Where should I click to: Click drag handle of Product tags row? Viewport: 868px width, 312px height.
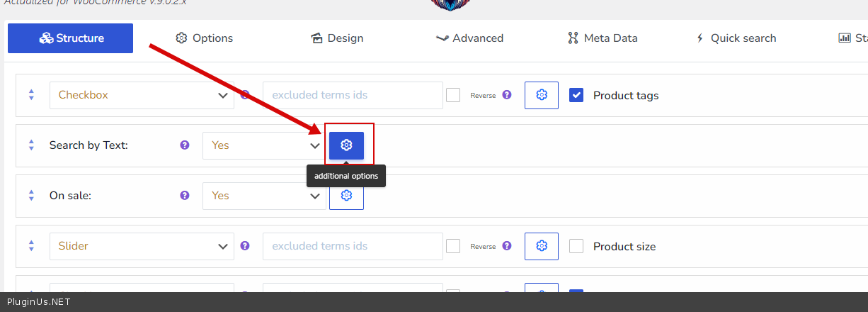pos(31,95)
